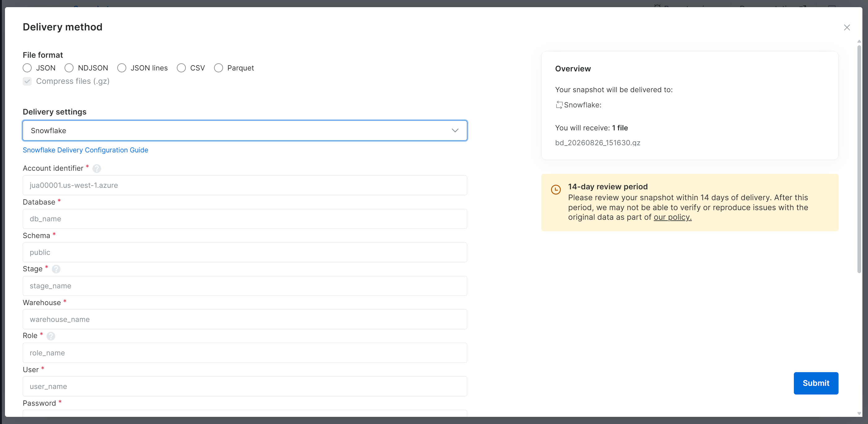
Task: Focus the Stage input field
Action: click(x=245, y=286)
